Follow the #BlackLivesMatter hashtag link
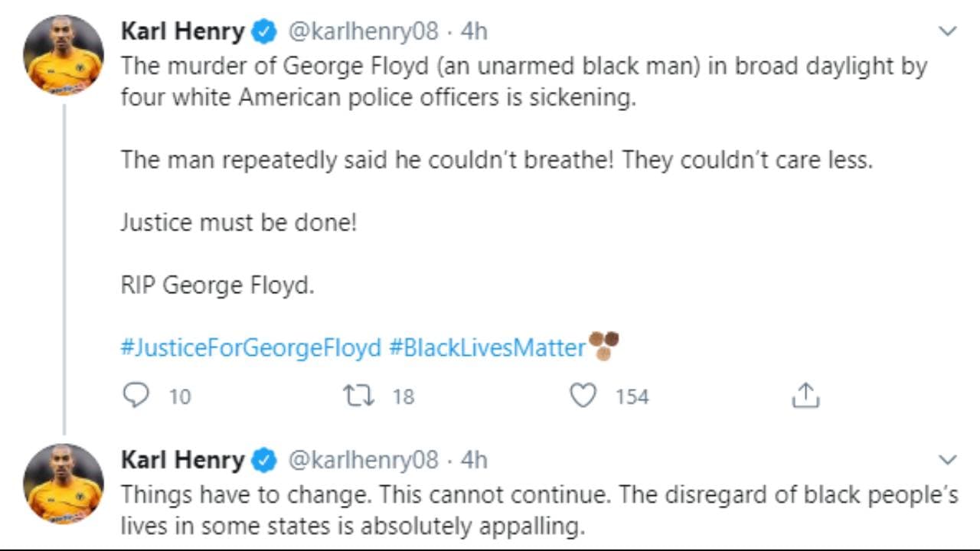Image resolution: width=980 pixels, height=551 pixels. click(487, 348)
